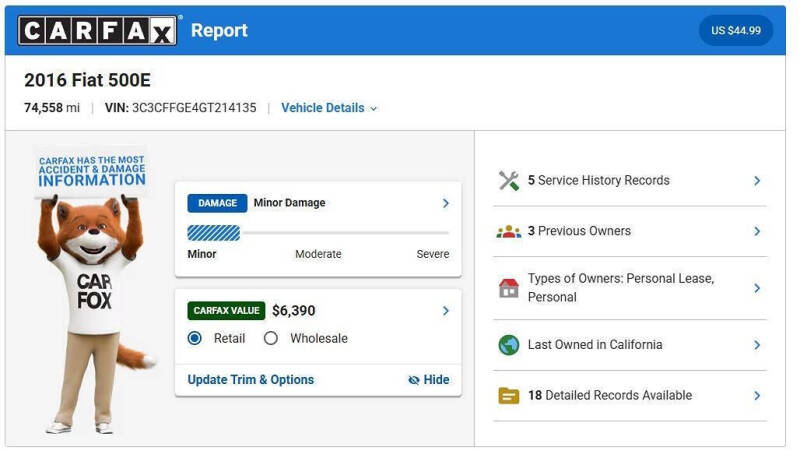The image size is (800, 451).
Task: Open Service History Records chevron
Action: click(757, 181)
